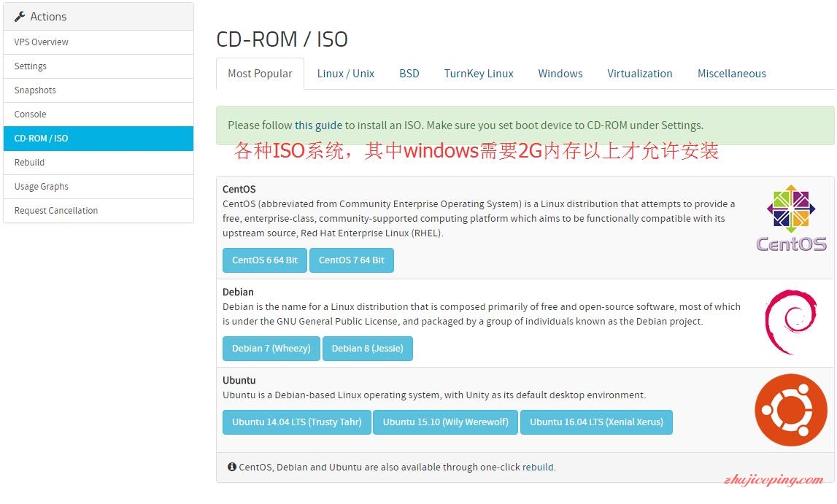The height and width of the screenshot is (504, 837).
Task: Click the Ubuntu section title
Action: click(239, 380)
